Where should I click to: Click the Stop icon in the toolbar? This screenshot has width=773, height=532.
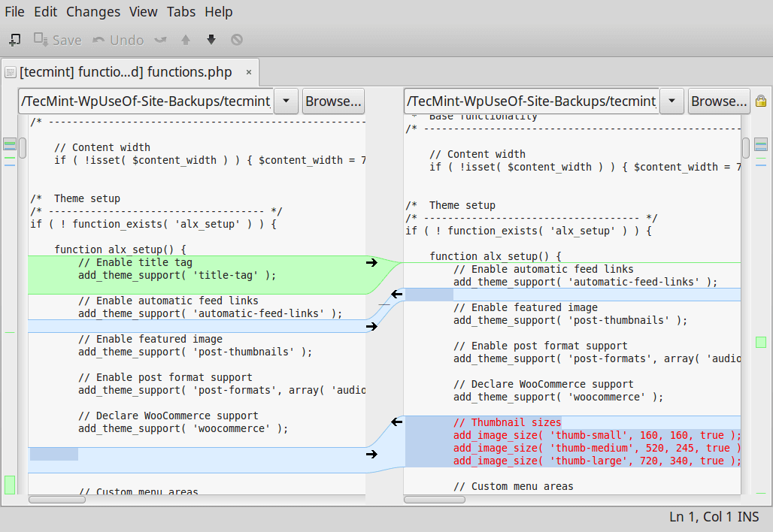237,41
